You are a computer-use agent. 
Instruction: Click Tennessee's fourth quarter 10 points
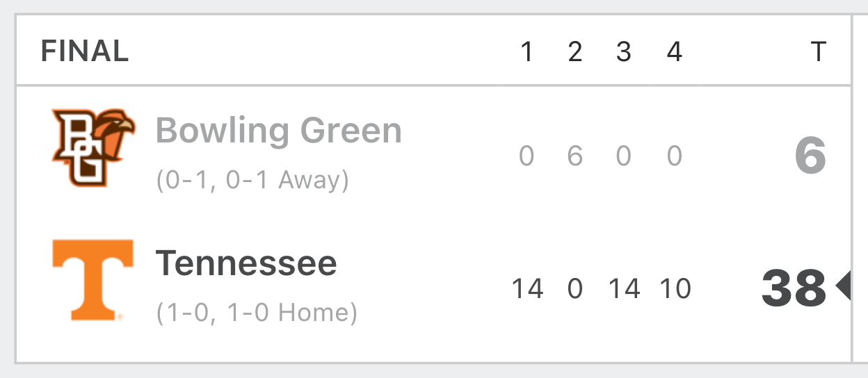coord(675,288)
